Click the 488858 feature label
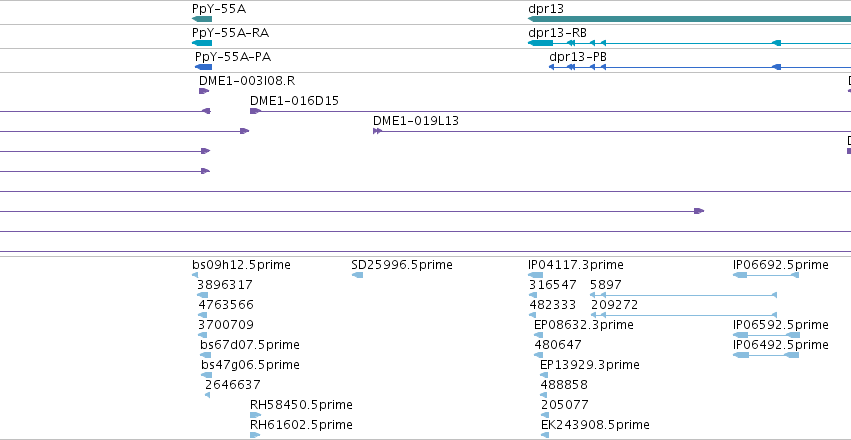Screen dimensions: 851x440 pos(564,385)
